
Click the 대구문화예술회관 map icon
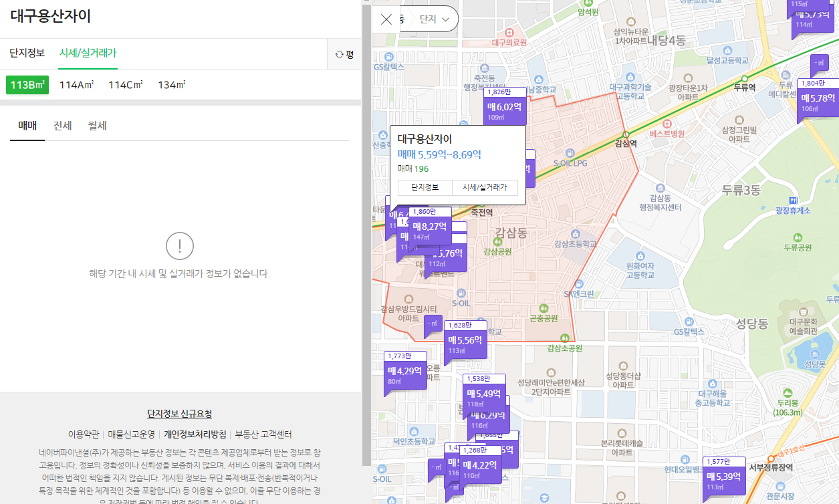(803, 311)
